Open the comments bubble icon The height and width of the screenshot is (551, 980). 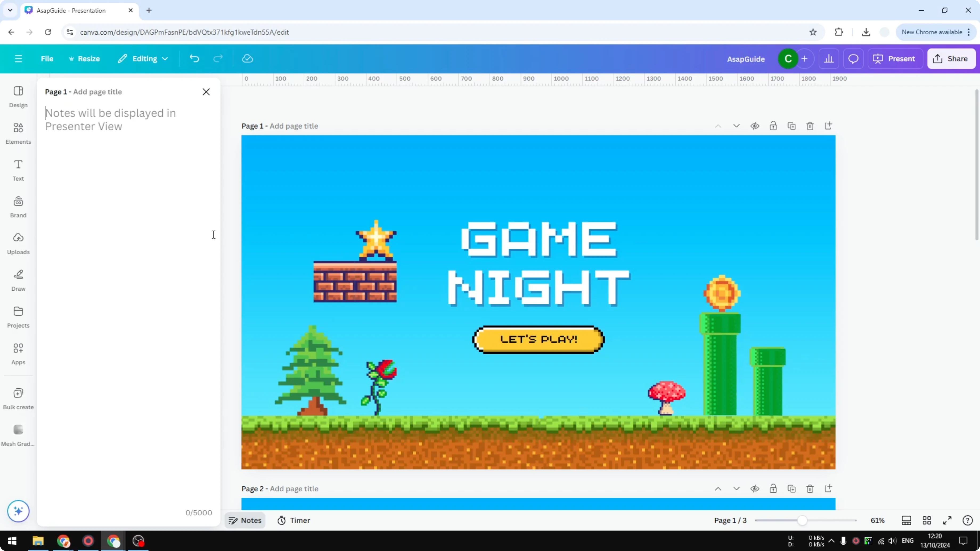853,59
